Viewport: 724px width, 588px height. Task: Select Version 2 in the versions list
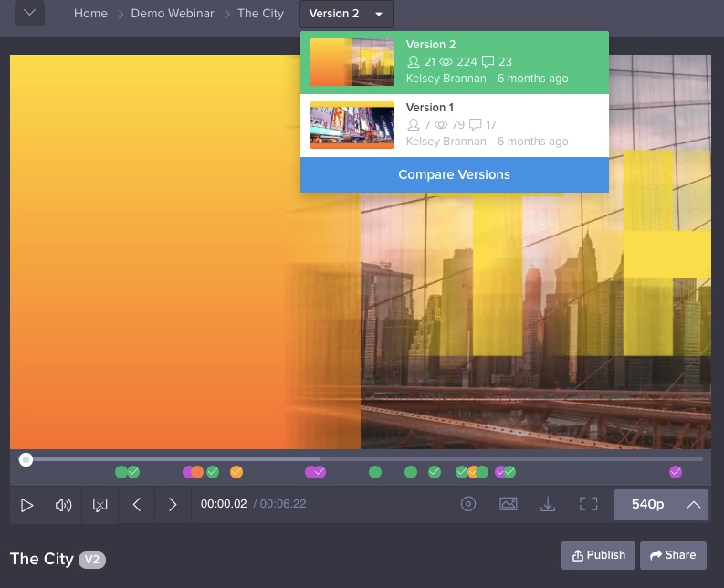pos(455,62)
